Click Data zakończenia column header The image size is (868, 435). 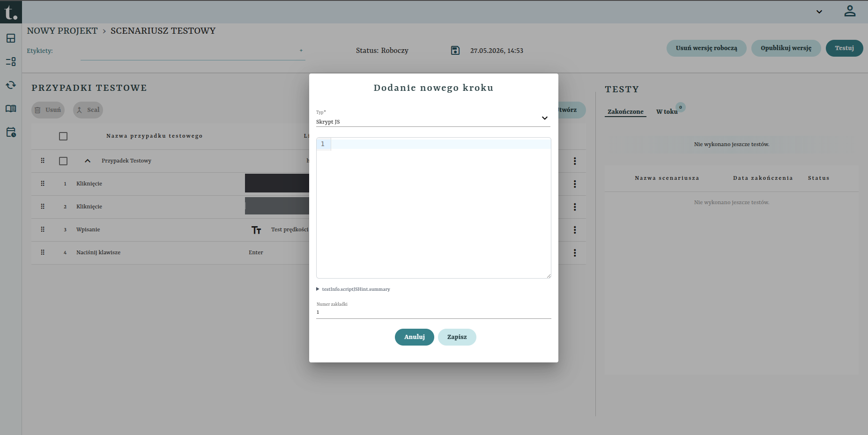pos(763,178)
